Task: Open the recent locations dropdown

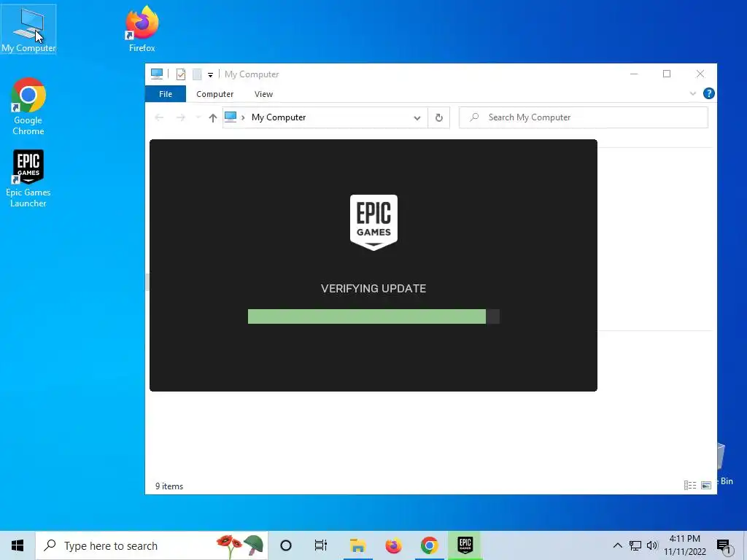Action: click(x=198, y=117)
